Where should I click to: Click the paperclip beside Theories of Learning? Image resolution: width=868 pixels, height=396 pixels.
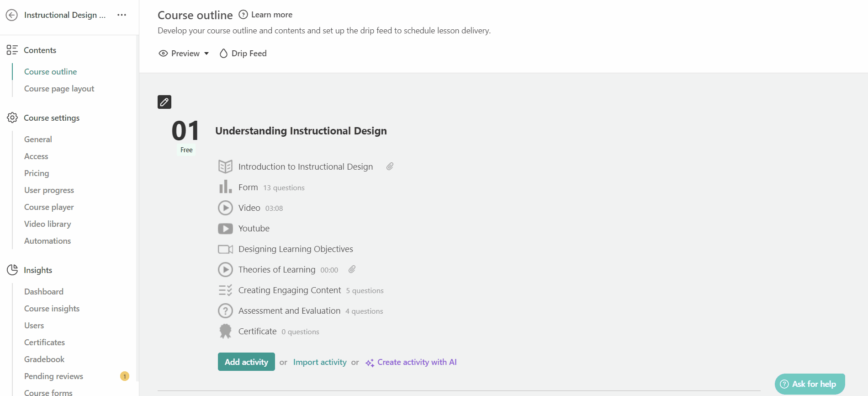tap(352, 269)
